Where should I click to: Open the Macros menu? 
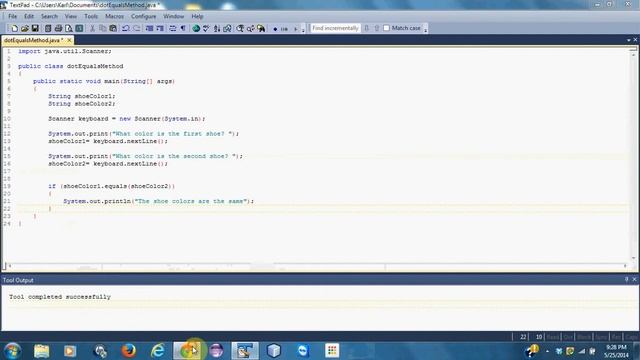pyautogui.click(x=114, y=16)
